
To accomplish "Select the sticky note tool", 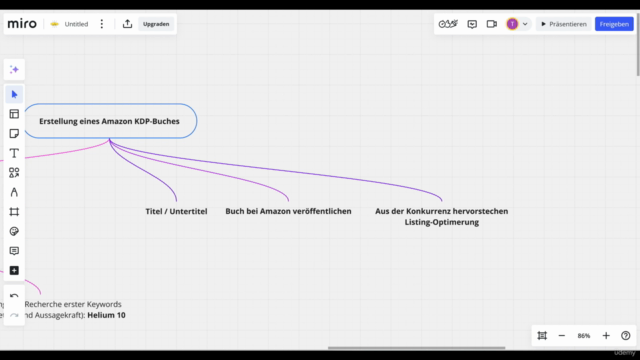I will [14, 133].
